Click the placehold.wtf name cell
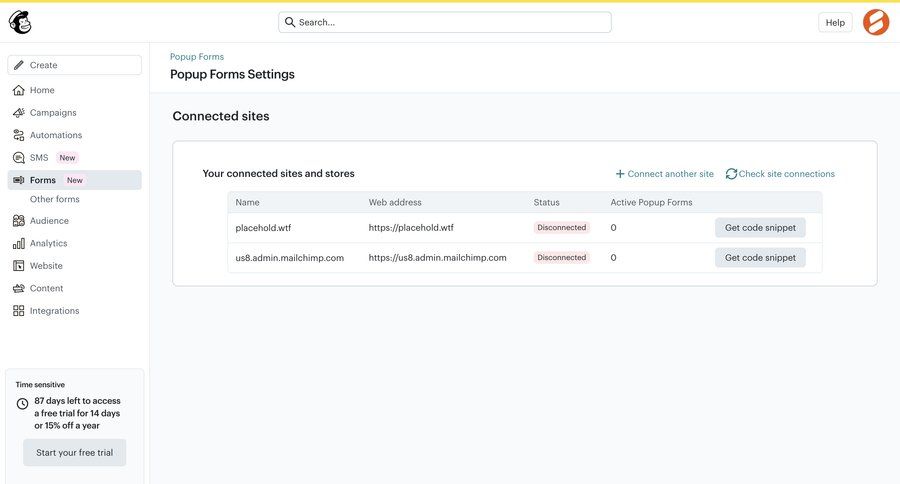 click(263, 227)
